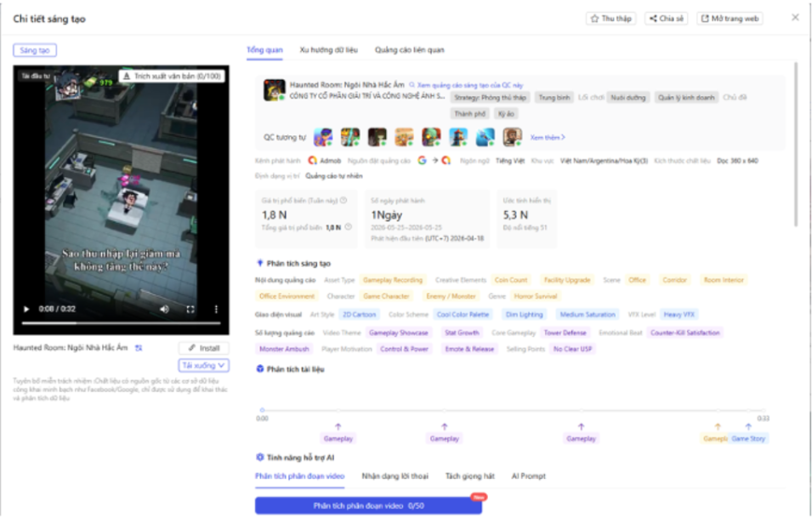This screenshot has height=519, width=812.
Task: Click the Thu thập star button
Action: point(611,19)
